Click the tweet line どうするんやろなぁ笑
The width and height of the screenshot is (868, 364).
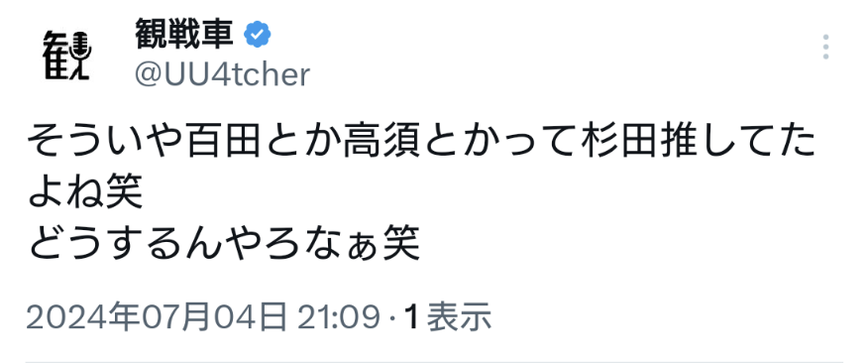(x=224, y=242)
